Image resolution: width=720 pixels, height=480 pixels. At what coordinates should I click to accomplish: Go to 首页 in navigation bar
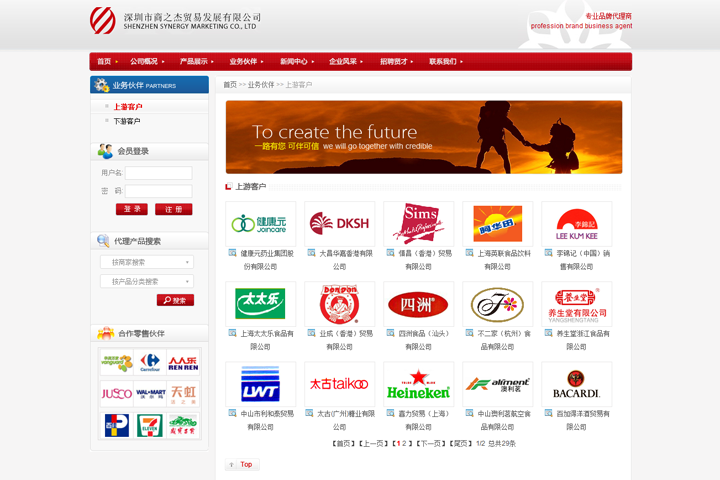pyautogui.click(x=104, y=62)
